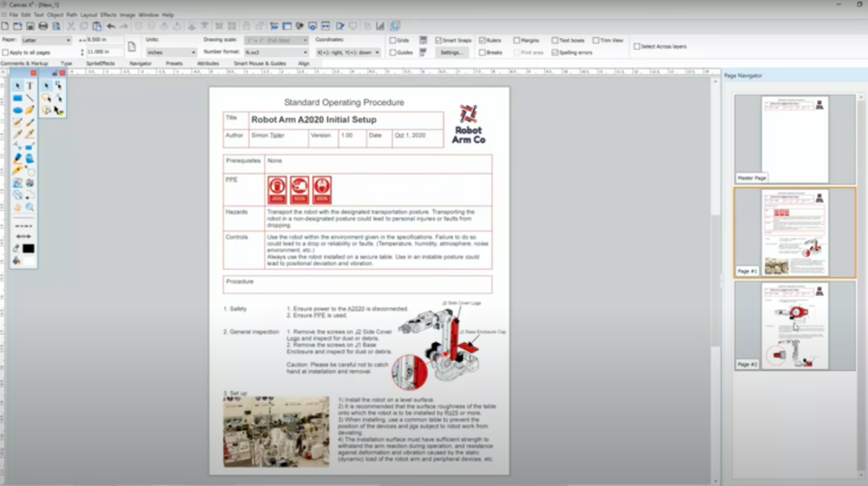Check Apply to all pages

5,52
